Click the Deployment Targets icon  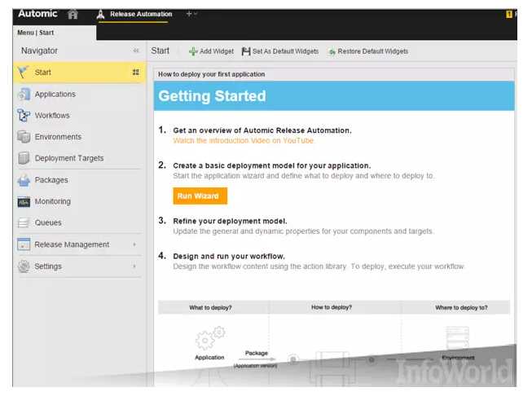24,158
